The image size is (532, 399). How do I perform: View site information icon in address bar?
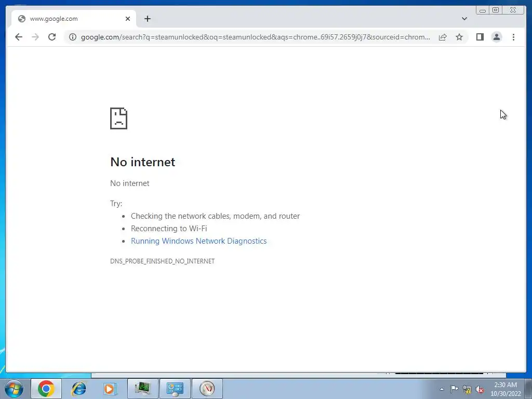[73, 37]
